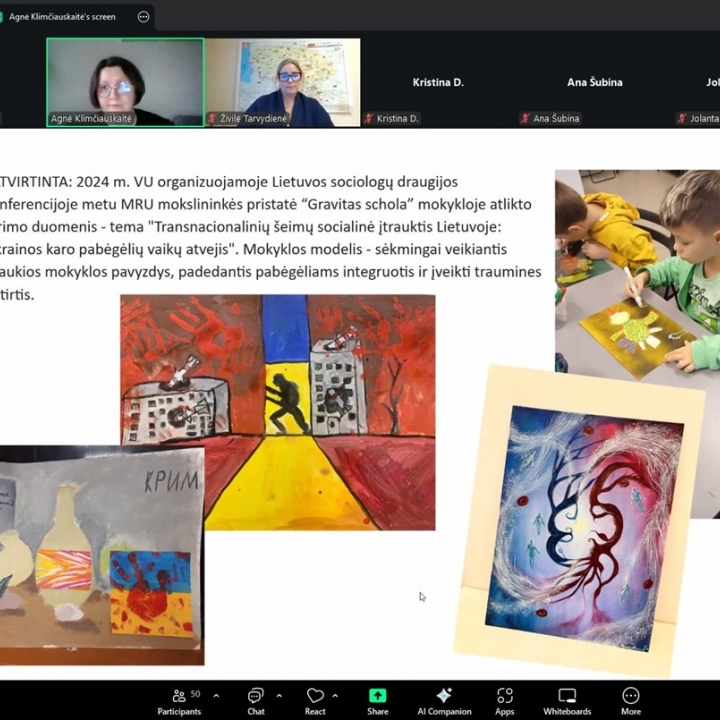Screen dimensions: 720x720
Task: Open the screen share options ellipsis menu
Action: point(144,17)
